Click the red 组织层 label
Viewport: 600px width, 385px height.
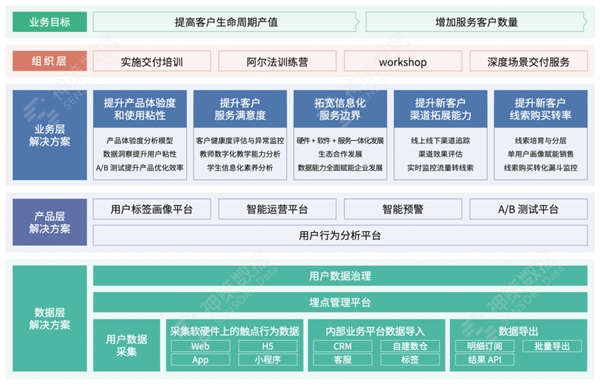pos(50,61)
